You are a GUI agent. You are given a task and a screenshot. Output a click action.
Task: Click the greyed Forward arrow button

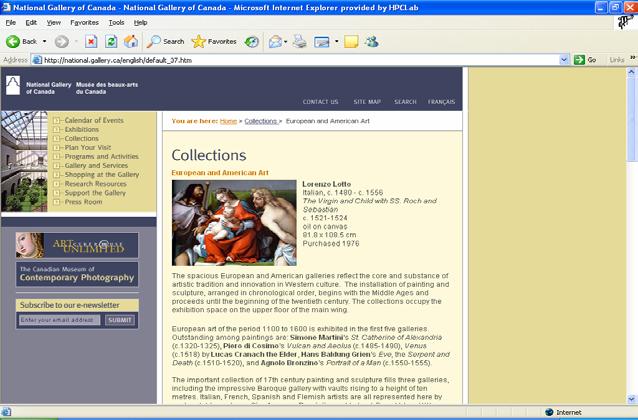[62, 41]
